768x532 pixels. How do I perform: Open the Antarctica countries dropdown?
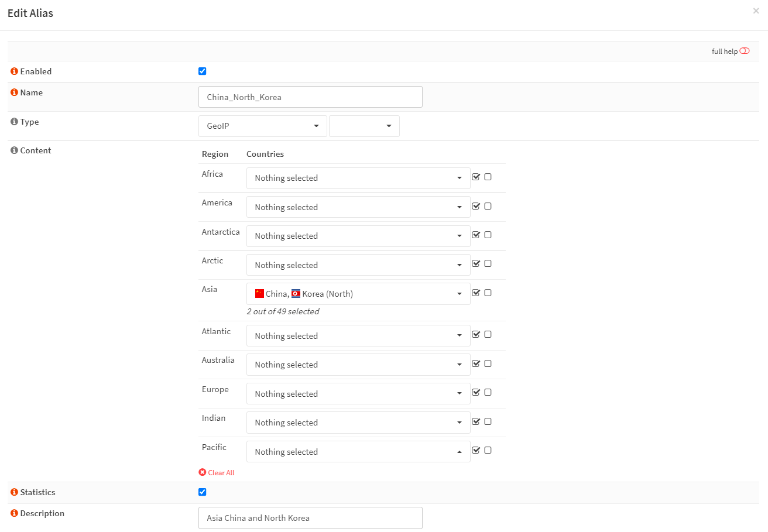coord(358,236)
